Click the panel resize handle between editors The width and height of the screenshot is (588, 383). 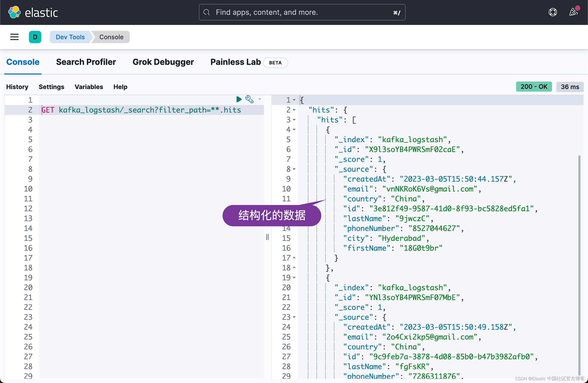267,237
